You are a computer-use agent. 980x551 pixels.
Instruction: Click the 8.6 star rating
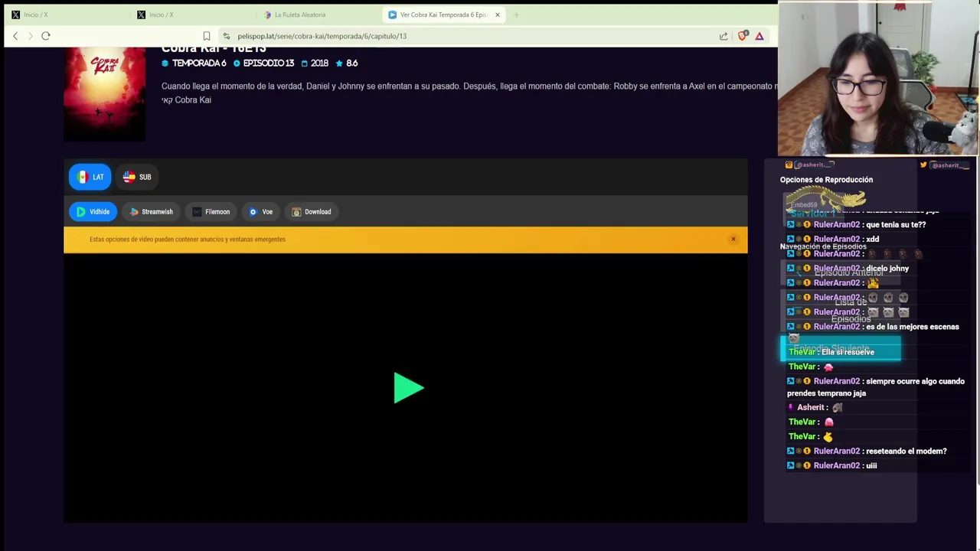tap(347, 64)
